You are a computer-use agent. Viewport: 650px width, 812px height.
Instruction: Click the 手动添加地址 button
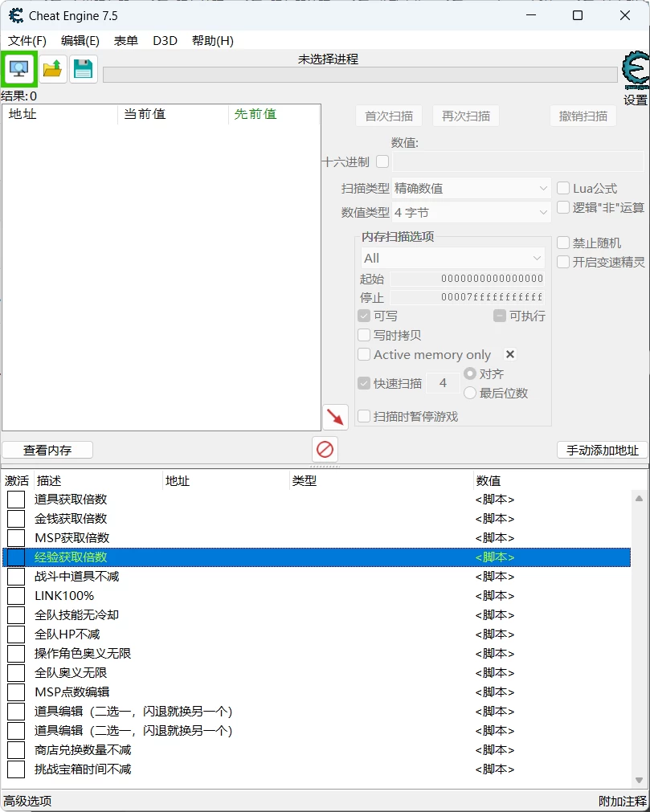tap(603, 450)
